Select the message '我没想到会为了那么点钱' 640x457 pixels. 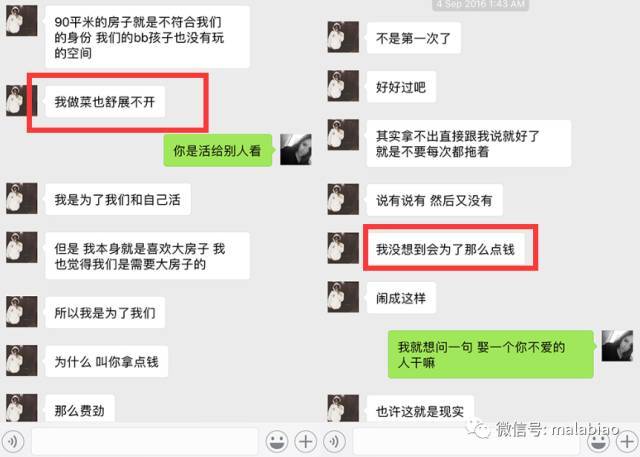445,249
